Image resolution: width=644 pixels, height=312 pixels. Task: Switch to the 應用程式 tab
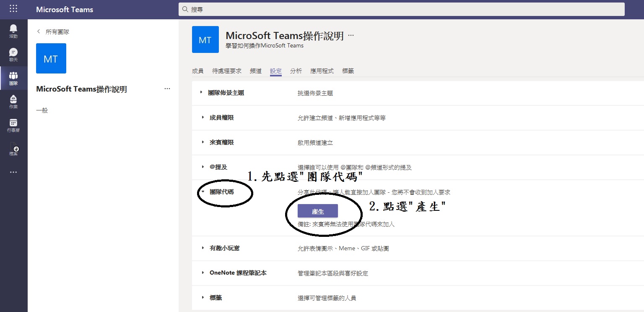(322, 71)
